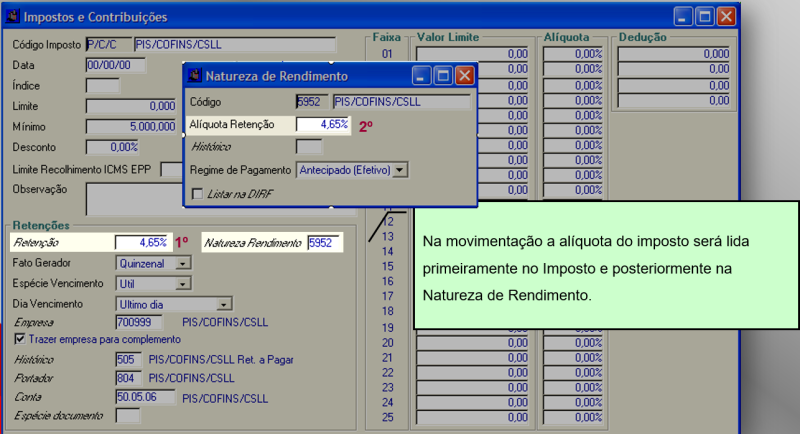This screenshot has height=434, width=800.
Task: Click the first Dedução field showing 0,000
Action: [674, 54]
